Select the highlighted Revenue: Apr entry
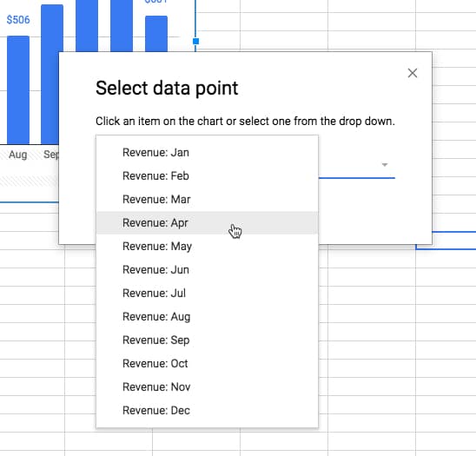Image resolution: width=476 pixels, height=456 pixels. (x=207, y=222)
